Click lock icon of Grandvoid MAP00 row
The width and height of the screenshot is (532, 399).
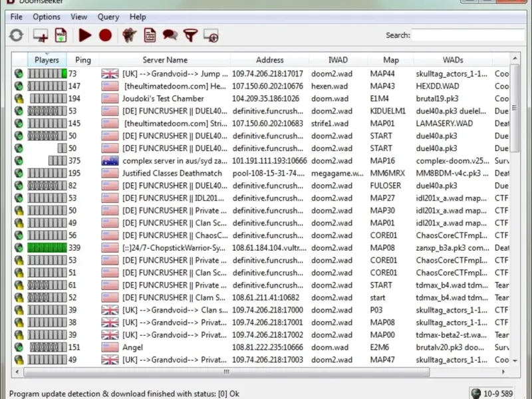point(19,335)
